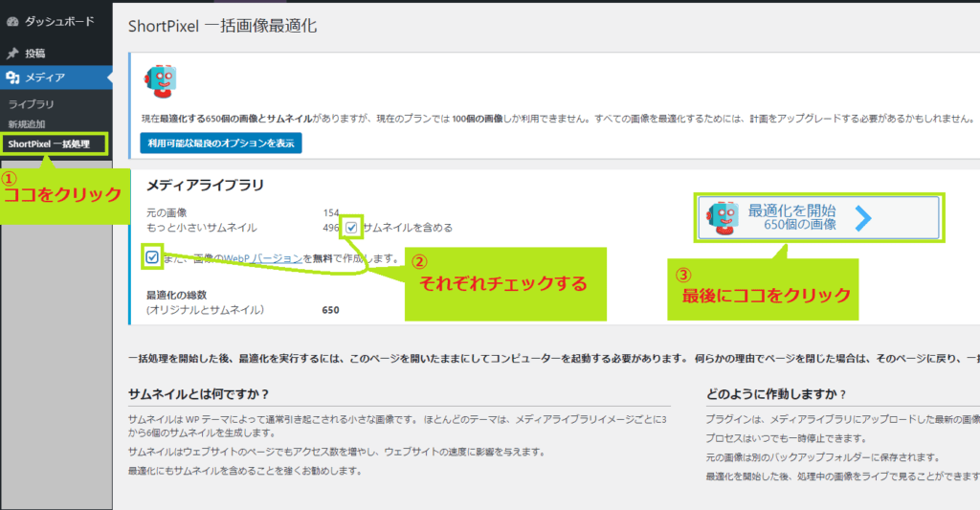Click the 最適化にもサムネイルを含めることを強くお勧めします text
This screenshot has height=510, width=980.
(245, 471)
